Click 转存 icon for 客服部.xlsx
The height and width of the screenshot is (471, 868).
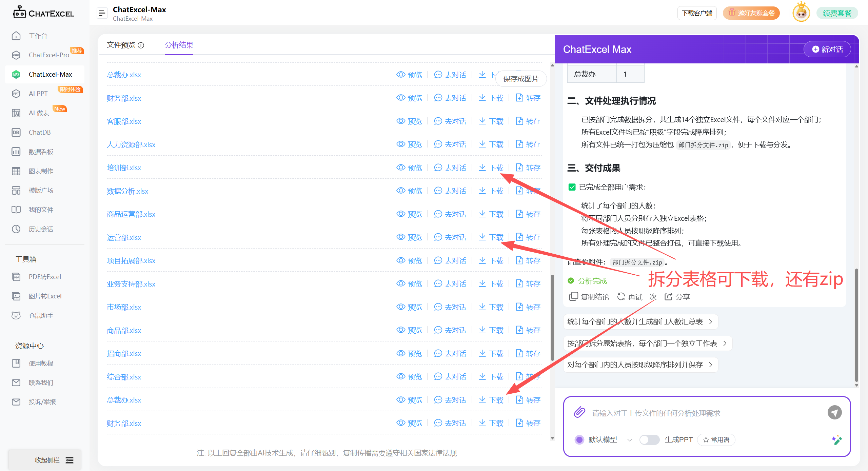[x=519, y=121]
